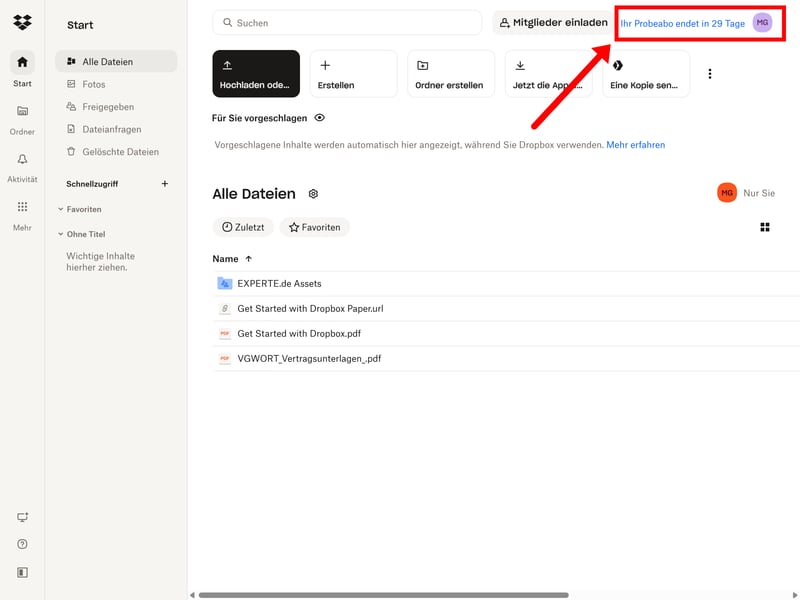Open settings gear next to Alle Dateien
This screenshot has width=800, height=600.
pos(313,194)
